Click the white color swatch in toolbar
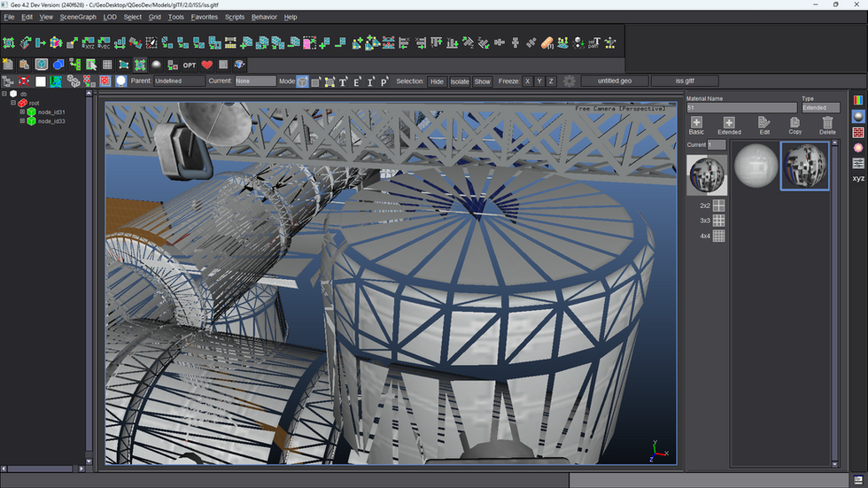Screen dimensions: 868x488 tap(41, 81)
